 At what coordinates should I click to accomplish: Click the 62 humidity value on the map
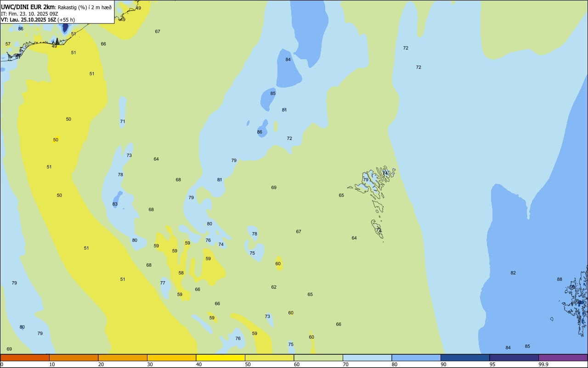coord(274,287)
